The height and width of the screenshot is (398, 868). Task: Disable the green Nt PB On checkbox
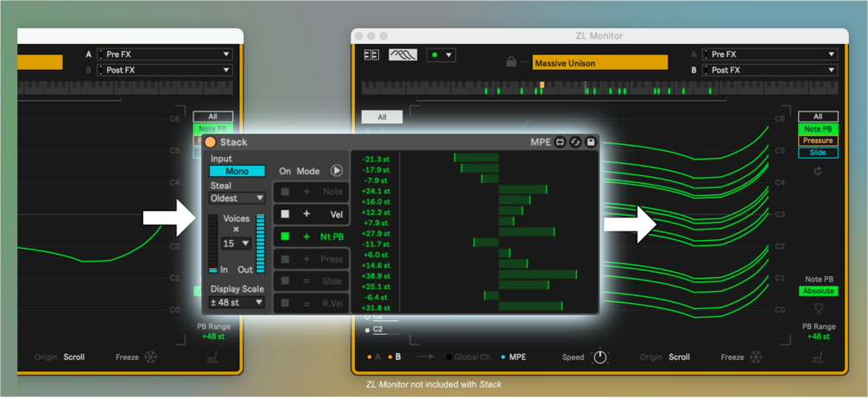coord(285,237)
